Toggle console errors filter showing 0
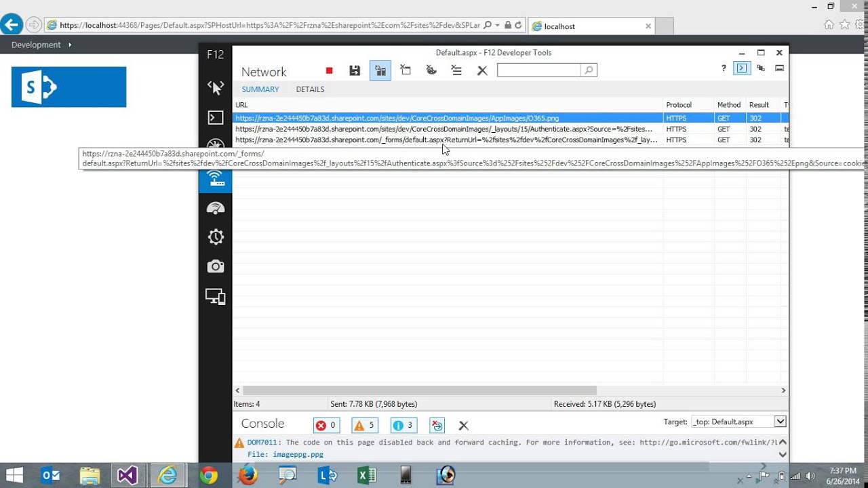This screenshot has height=488, width=868. pos(326,425)
